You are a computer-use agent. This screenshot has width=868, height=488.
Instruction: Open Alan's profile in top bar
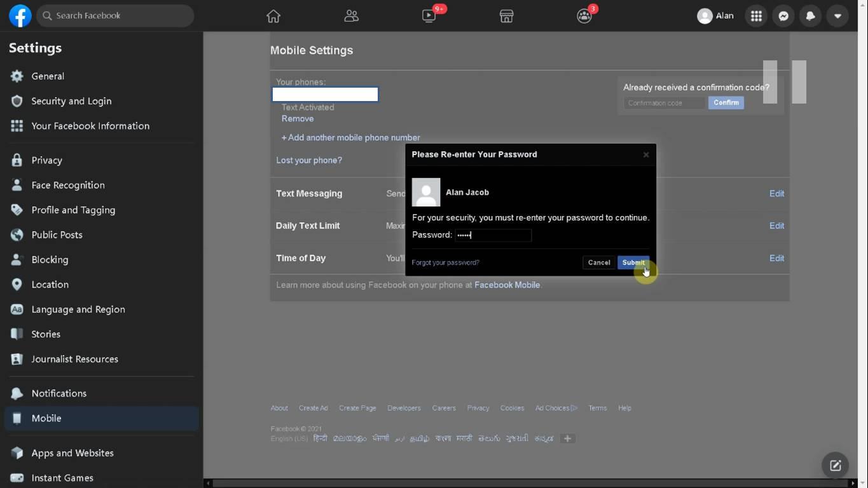715,16
